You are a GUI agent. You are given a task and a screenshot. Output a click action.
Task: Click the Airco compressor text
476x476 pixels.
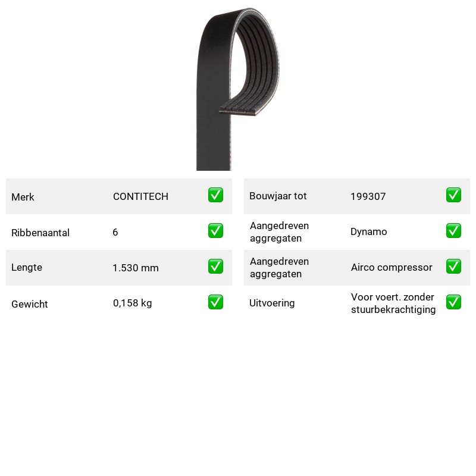click(392, 267)
